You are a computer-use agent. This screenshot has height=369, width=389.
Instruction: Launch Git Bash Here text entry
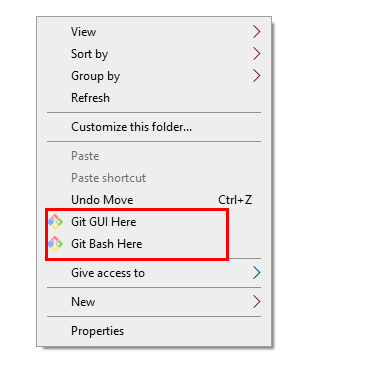107,244
